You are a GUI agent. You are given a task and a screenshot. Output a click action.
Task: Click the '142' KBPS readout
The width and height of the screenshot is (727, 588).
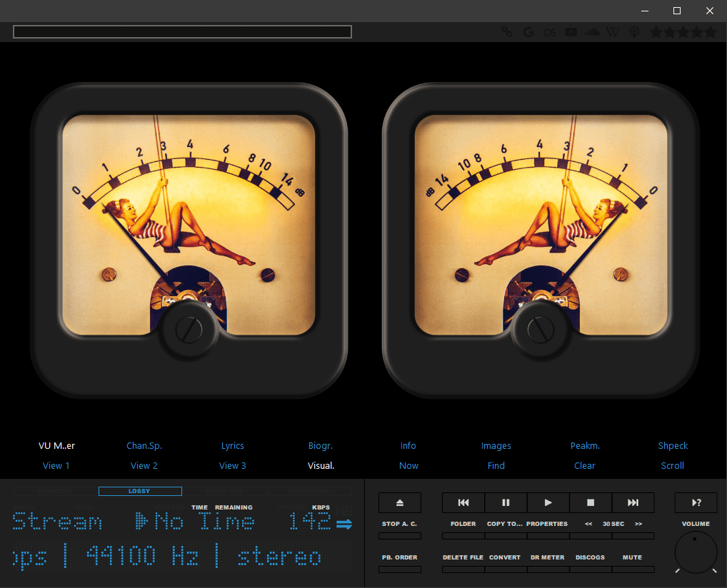[x=309, y=522]
